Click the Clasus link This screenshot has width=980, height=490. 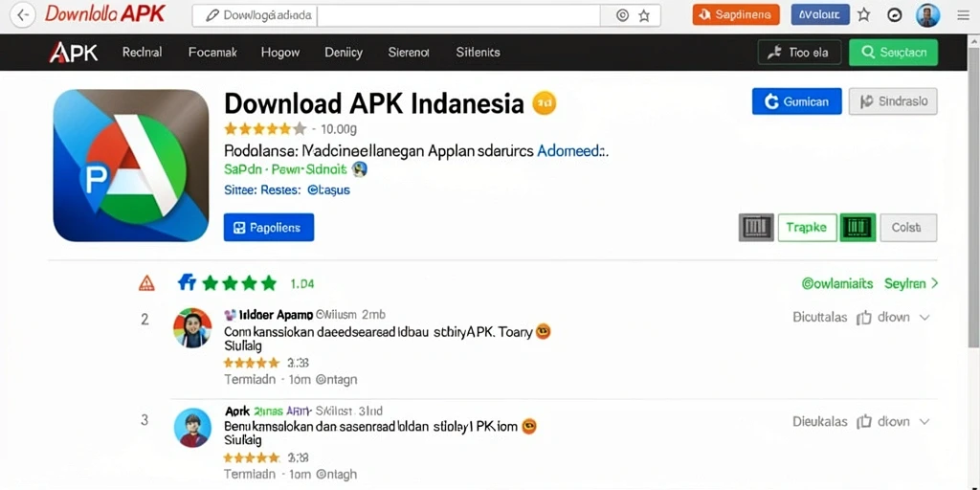(x=329, y=190)
